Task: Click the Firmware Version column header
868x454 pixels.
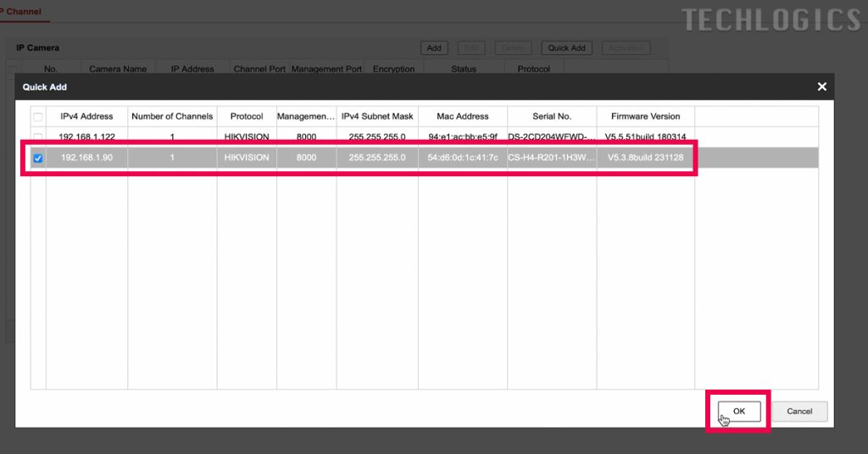Action: tap(645, 116)
